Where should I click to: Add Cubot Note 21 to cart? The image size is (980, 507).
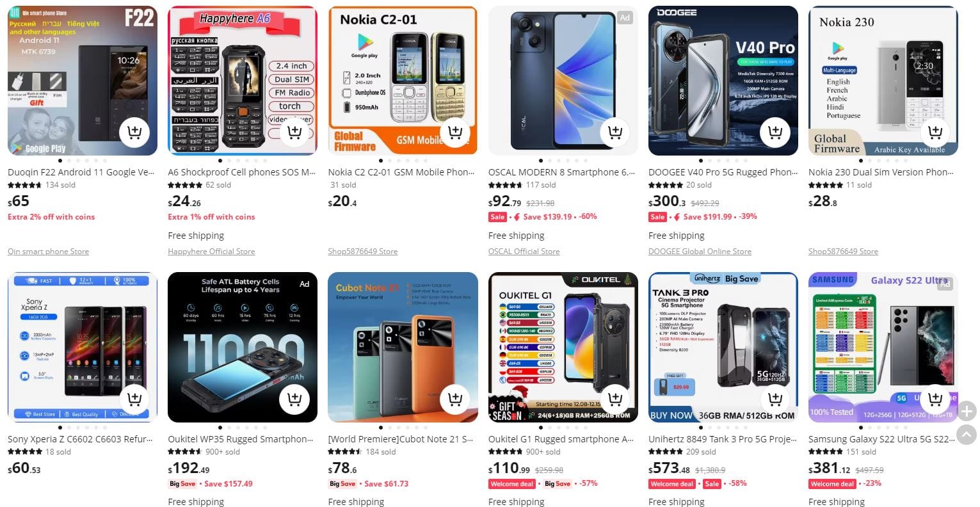point(455,399)
